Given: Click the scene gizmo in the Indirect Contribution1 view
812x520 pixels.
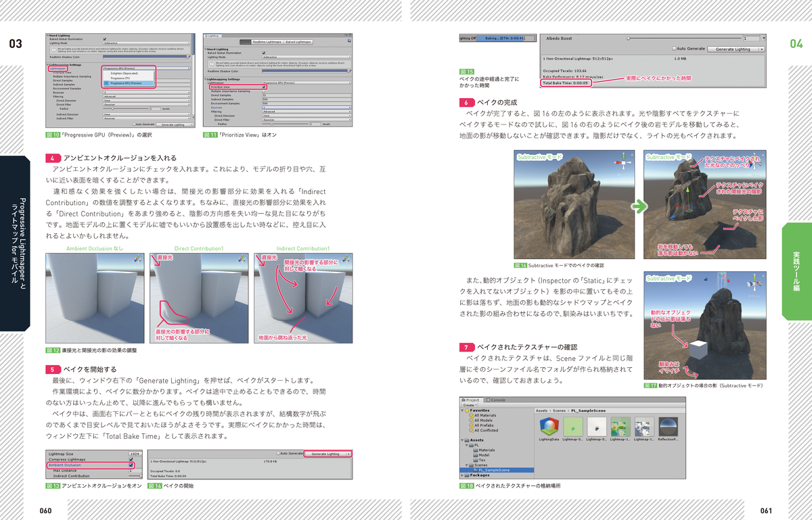Looking at the screenshot, I should 345,260.
